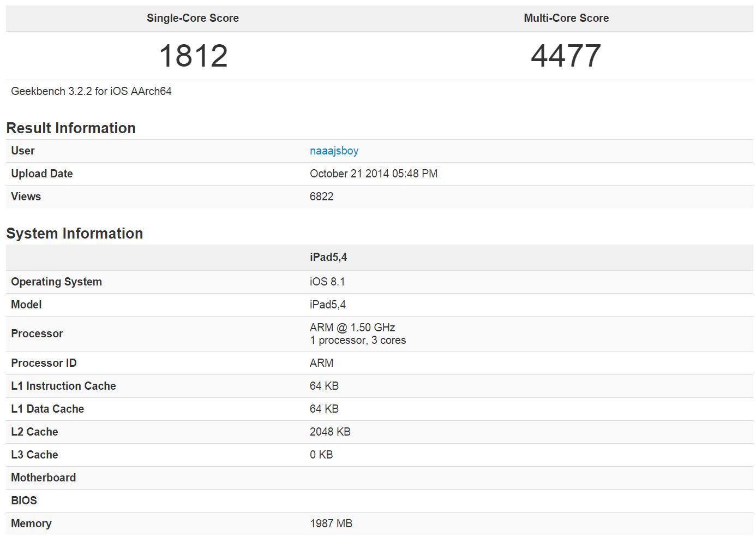Click the Multi-Core Score header
Screen dimensions: 756x536
(x=566, y=18)
